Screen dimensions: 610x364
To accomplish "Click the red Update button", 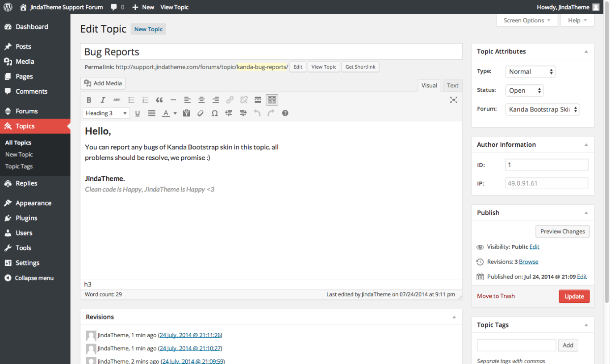I will tap(574, 297).
